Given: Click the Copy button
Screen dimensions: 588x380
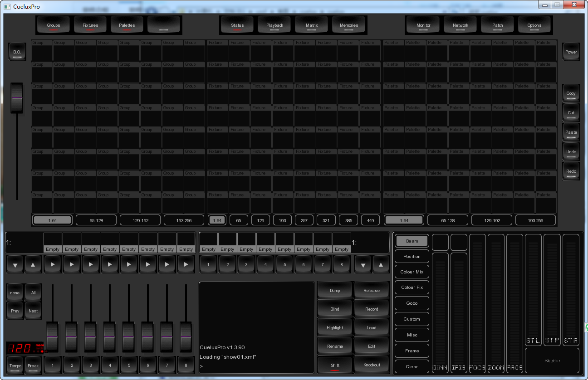Looking at the screenshot, I should [x=571, y=93].
